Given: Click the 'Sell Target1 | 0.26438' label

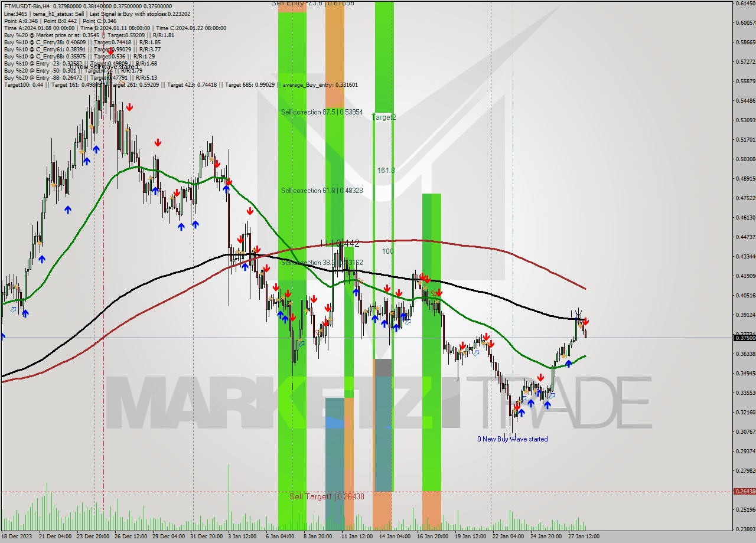Looking at the screenshot, I should [x=327, y=496].
